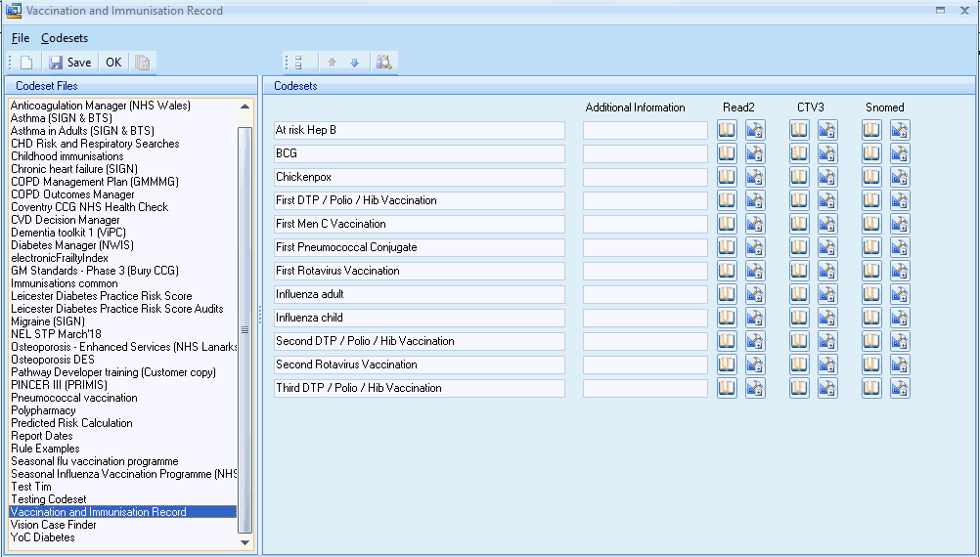Click the blue move down arrow icon

click(x=354, y=63)
